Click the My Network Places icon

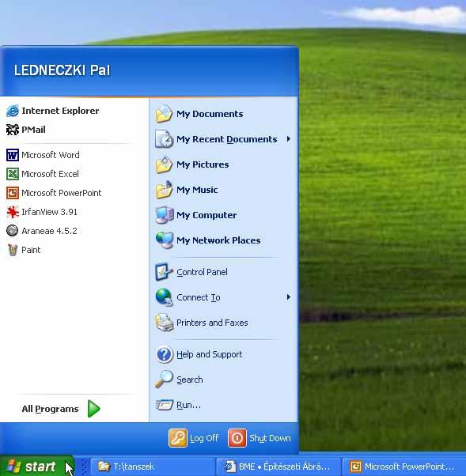coord(164,240)
